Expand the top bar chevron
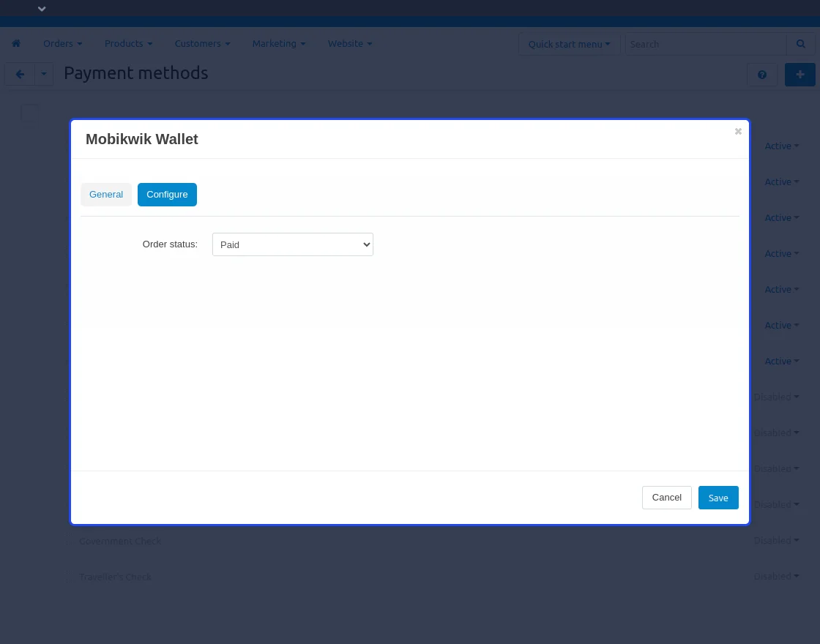This screenshot has height=644, width=820. pos(42,9)
